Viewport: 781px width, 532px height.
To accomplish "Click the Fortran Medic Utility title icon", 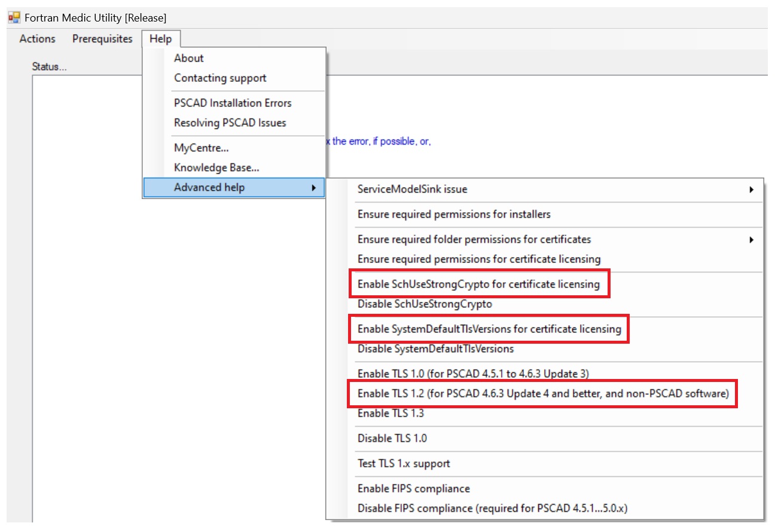I will click(x=14, y=17).
